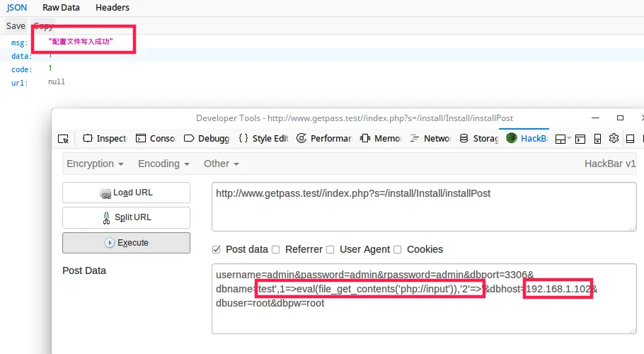Enable the User Agent checkbox

point(330,249)
